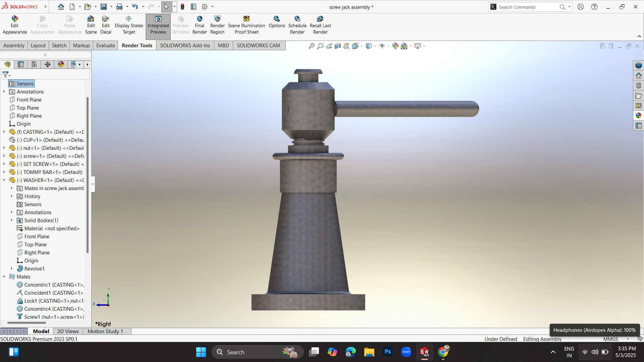Switch to the SOLIDWORKS Add-Ins tab
Screen dimensions: 644x362
tap(185, 46)
